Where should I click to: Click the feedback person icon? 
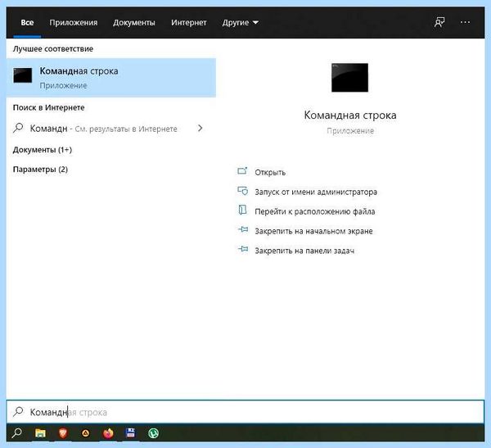439,22
